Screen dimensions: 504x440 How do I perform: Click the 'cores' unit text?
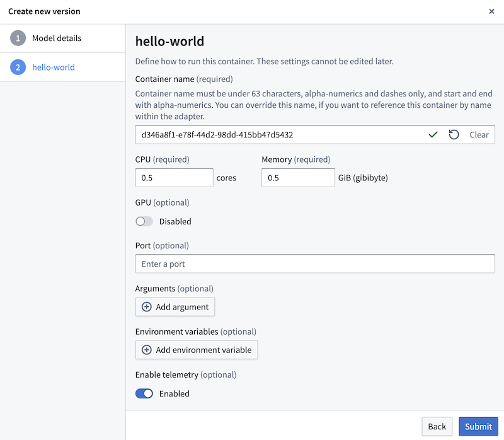226,178
